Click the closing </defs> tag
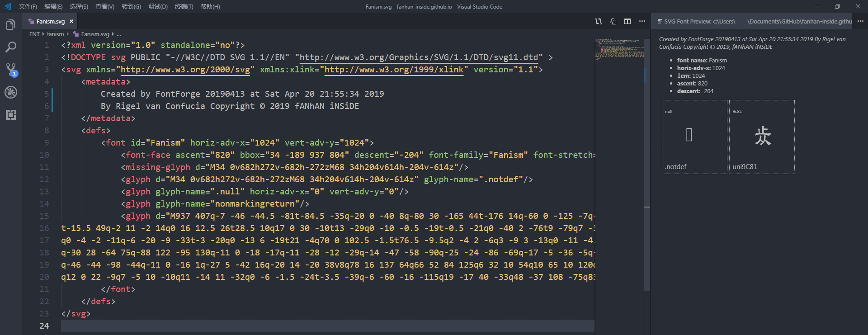The height and width of the screenshot is (335, 868). click(x=98, y=302)
